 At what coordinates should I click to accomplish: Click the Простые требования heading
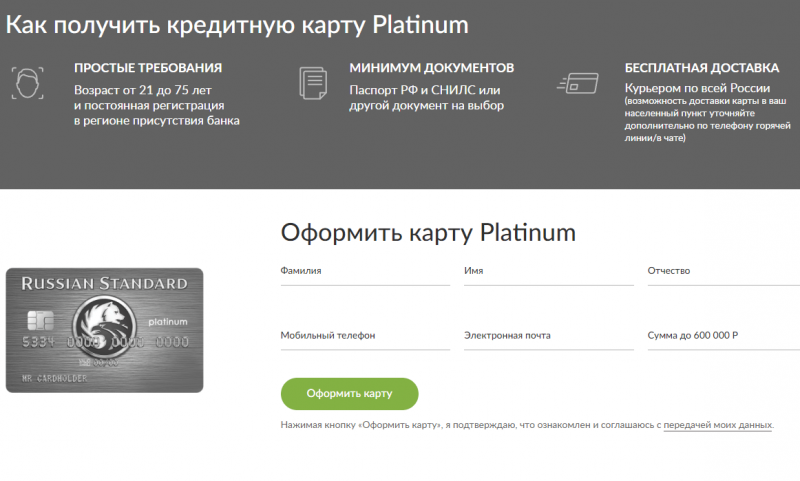(x=148, y=68)
